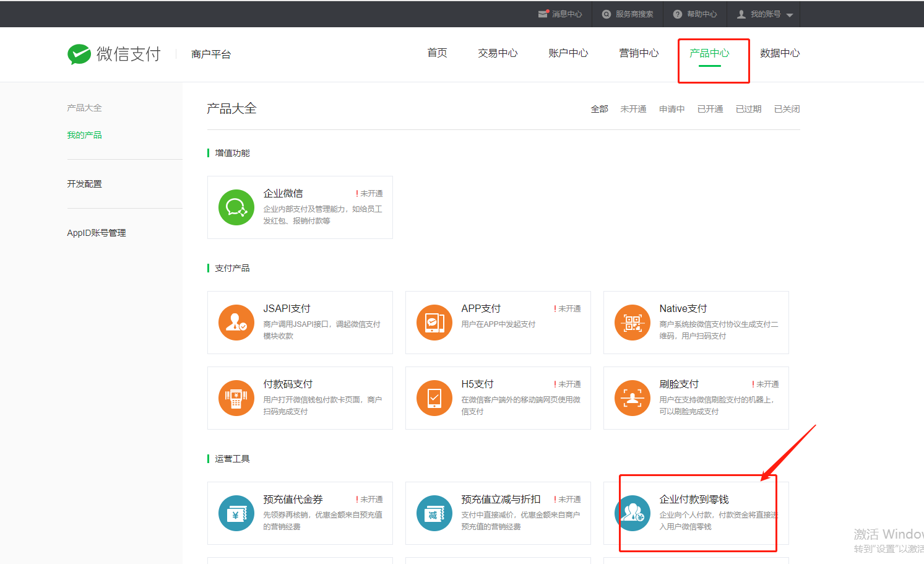Filter products by 已过期
Viewport: 924px width, 564px height.
point(748,109)
